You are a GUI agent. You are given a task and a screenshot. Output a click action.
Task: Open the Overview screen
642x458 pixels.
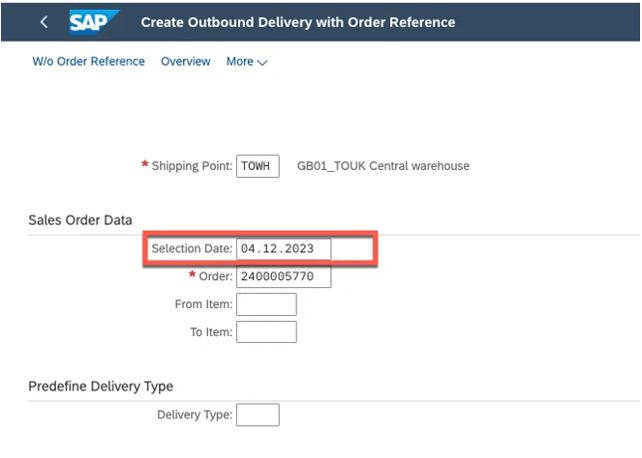tap(186, 62)
